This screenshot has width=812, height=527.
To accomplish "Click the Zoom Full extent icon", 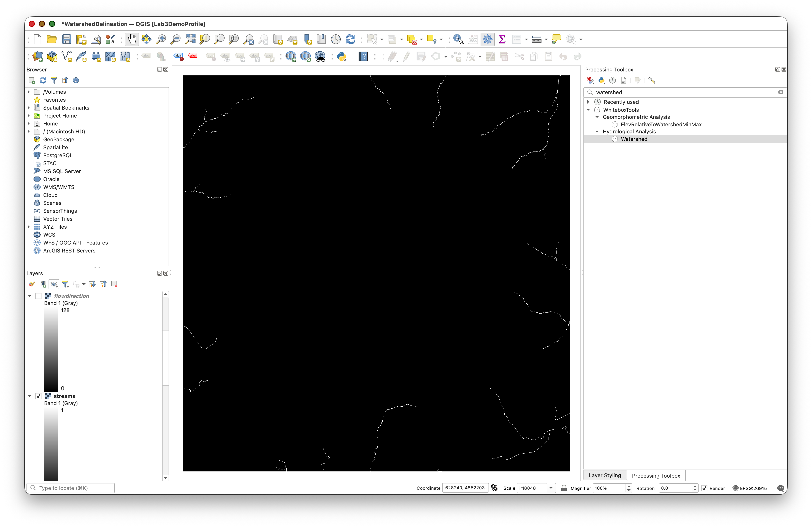I will (x=190, y=39).
